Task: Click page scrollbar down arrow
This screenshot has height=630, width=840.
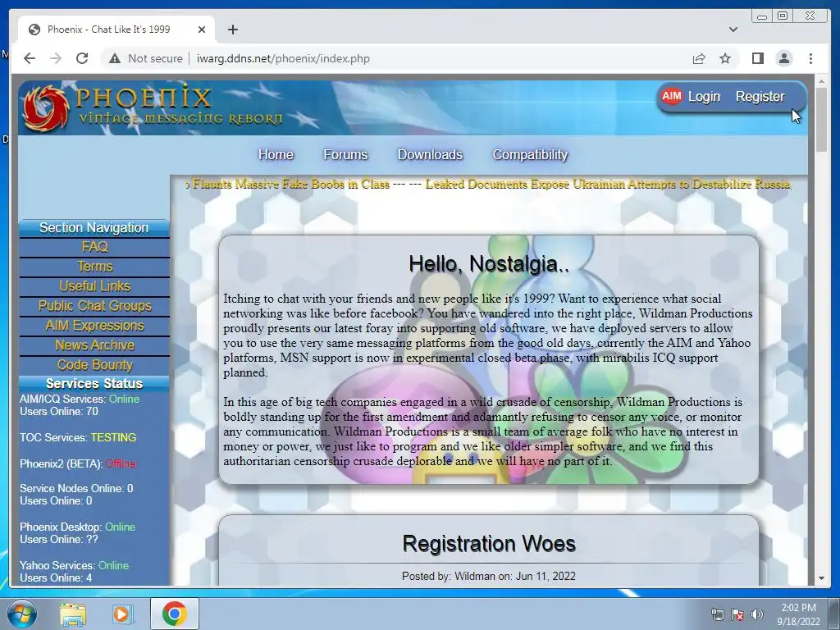Action: [x=821, y=578]
